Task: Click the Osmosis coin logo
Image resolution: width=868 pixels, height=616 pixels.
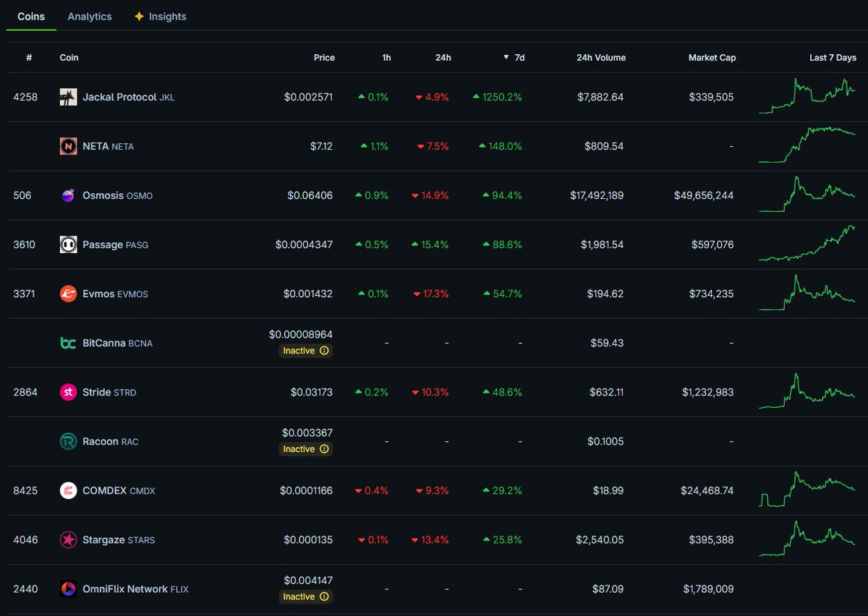Action: pos(68,195)
